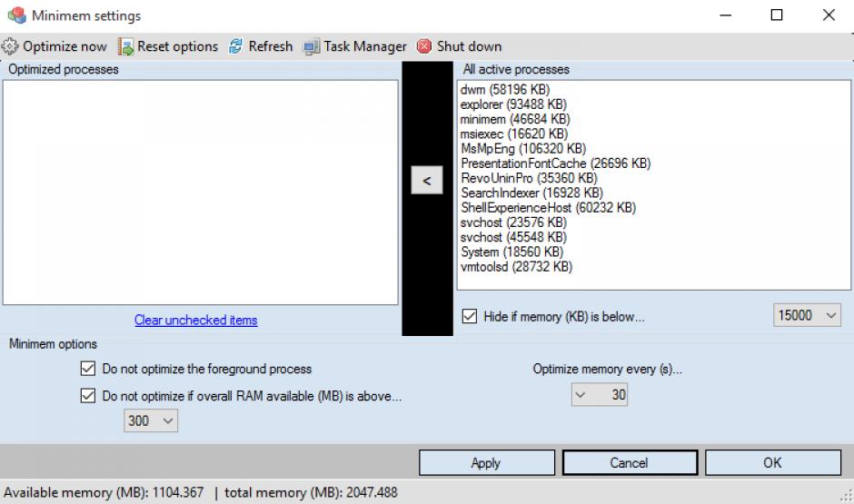Open the 15000 memory threshold dropdown
This screenshot has height=504, width=854.
(x=831, y=316)
